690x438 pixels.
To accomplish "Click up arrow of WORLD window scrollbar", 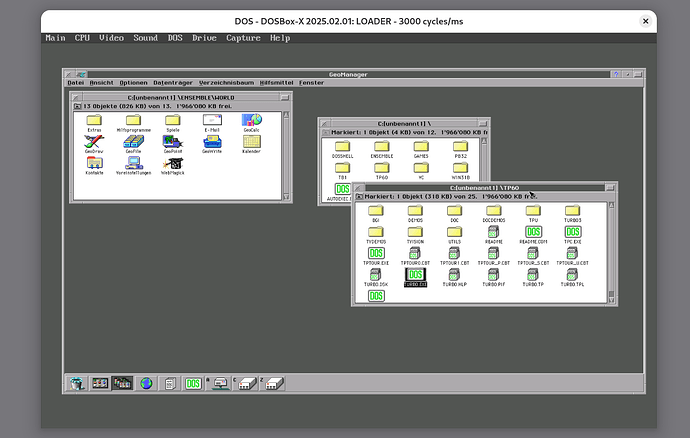I will click(x=286, y=115).
